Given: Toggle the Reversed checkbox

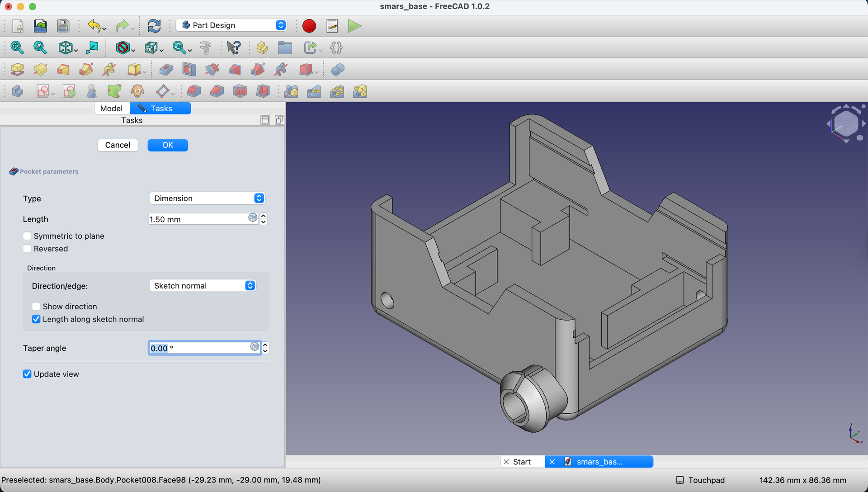Looking at the screenshot, I should (x=27, y=249).
